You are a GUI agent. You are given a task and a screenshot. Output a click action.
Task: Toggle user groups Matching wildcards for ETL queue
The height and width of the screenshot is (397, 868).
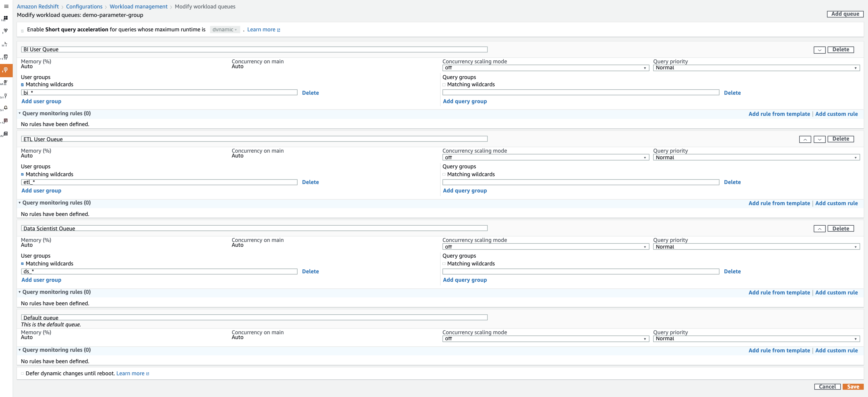[23, 174]
